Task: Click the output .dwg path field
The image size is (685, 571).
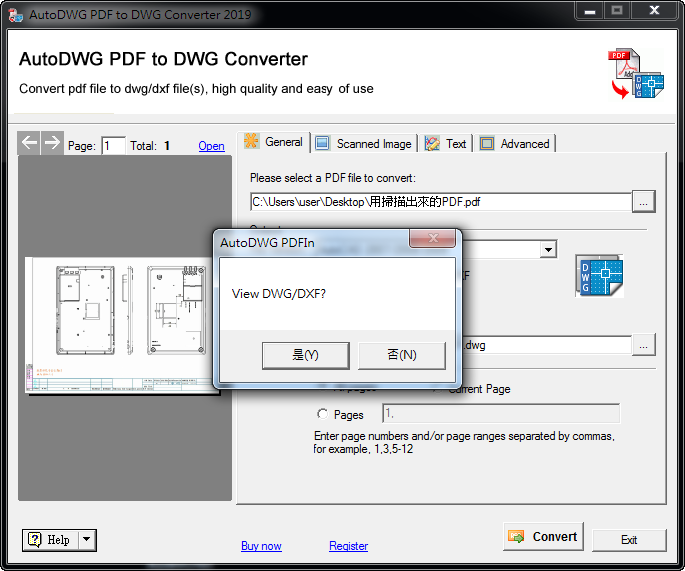Action: [546, 345]
